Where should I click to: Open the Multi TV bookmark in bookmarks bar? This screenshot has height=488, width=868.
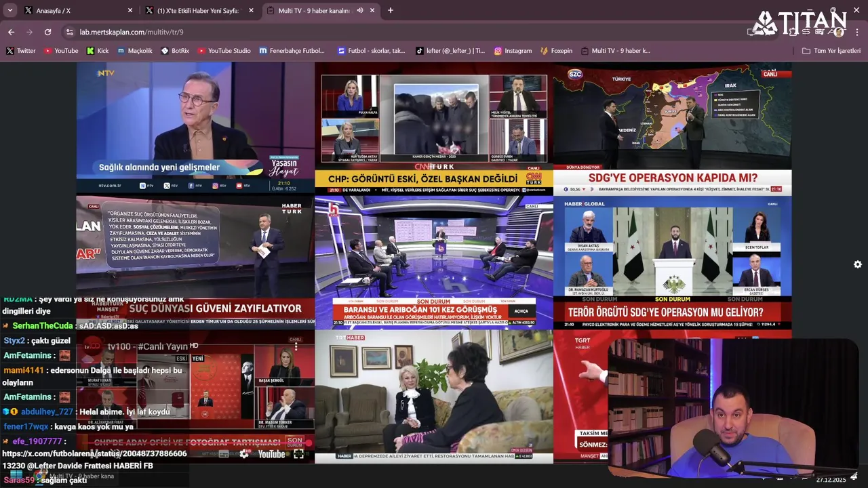click(x=615, y=51)
